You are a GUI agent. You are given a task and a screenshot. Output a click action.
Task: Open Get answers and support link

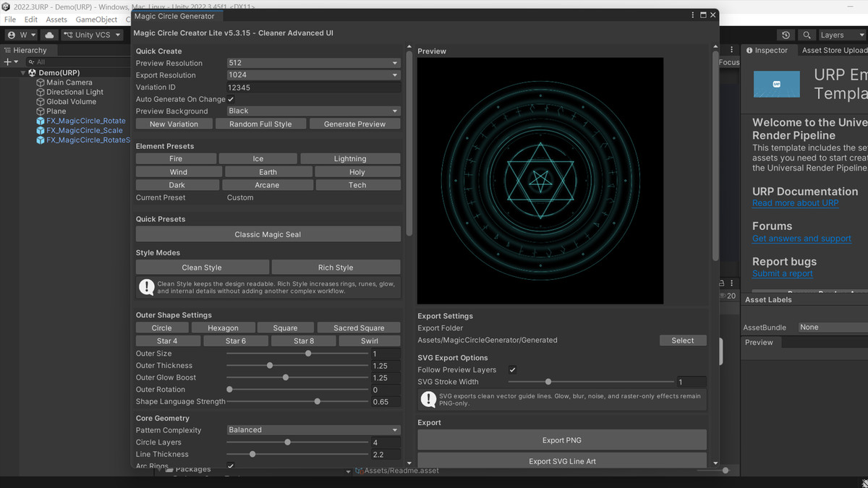coord(801,239)
